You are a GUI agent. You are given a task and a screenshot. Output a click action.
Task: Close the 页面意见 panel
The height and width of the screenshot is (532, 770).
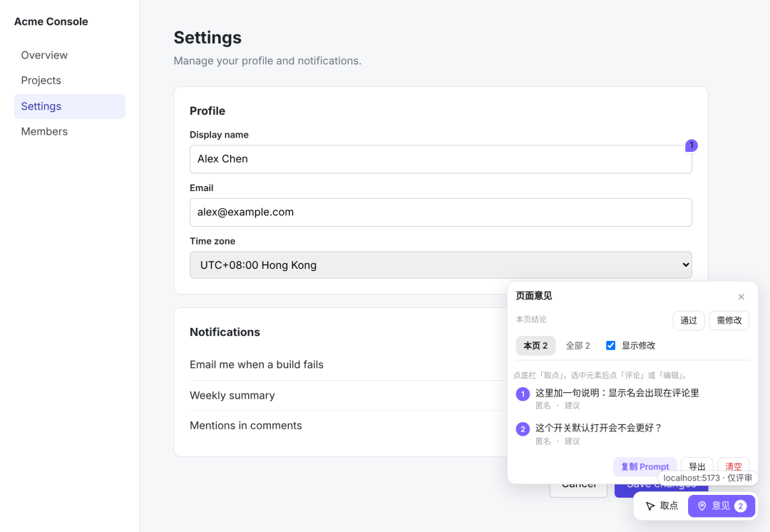(x=741, y=297)
